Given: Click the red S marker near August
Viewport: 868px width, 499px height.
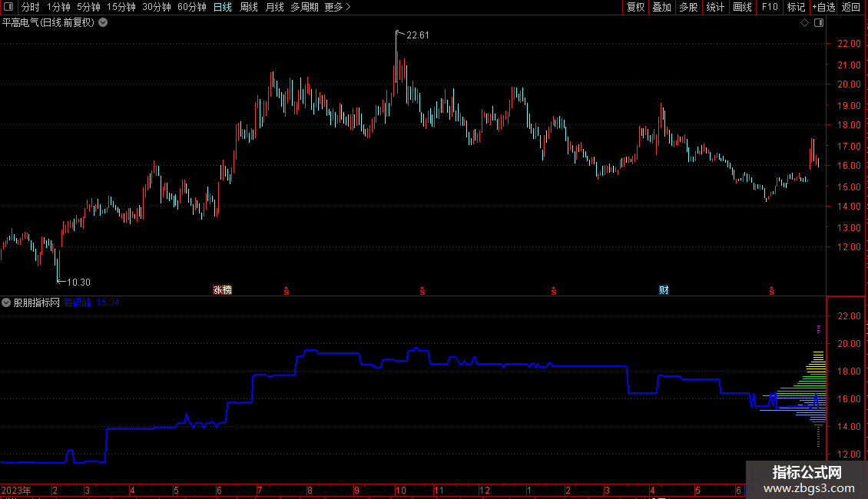Looking at the screenshot, I should pos(287,291).
